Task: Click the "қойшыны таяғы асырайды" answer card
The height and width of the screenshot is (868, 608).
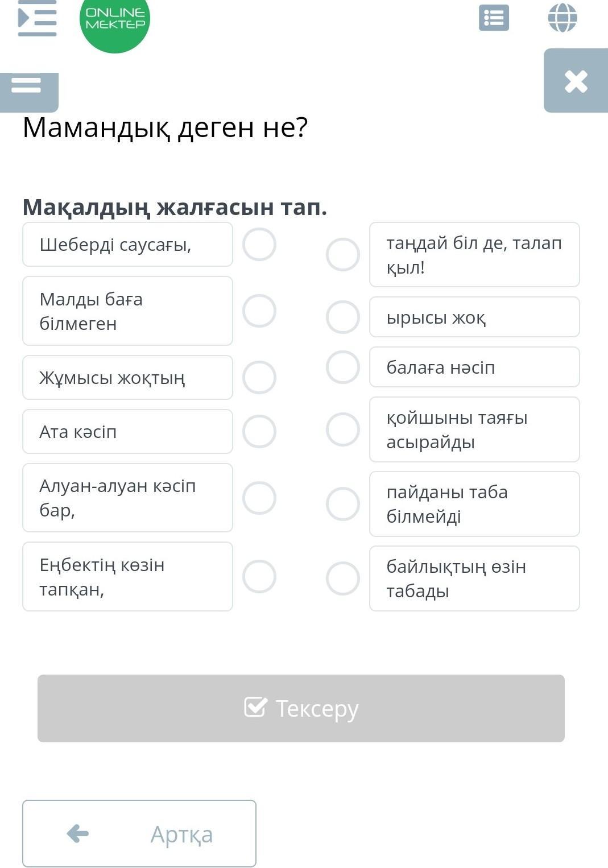Action: [474, 429]
